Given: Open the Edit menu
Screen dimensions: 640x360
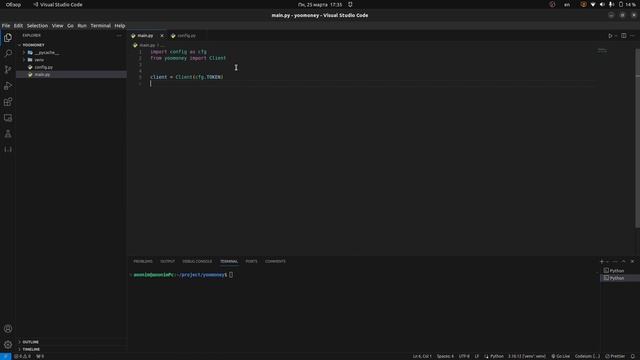Looking at the screenshot, I should 18,26.
